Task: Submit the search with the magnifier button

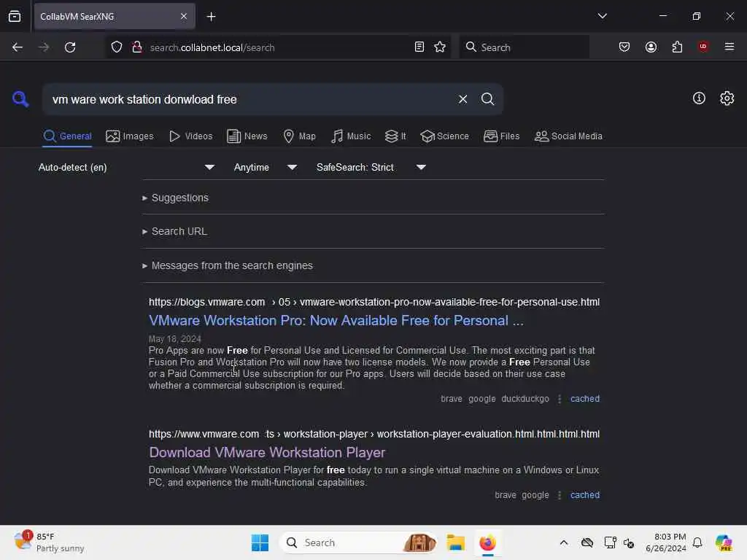Action: (x=487, y=99)
